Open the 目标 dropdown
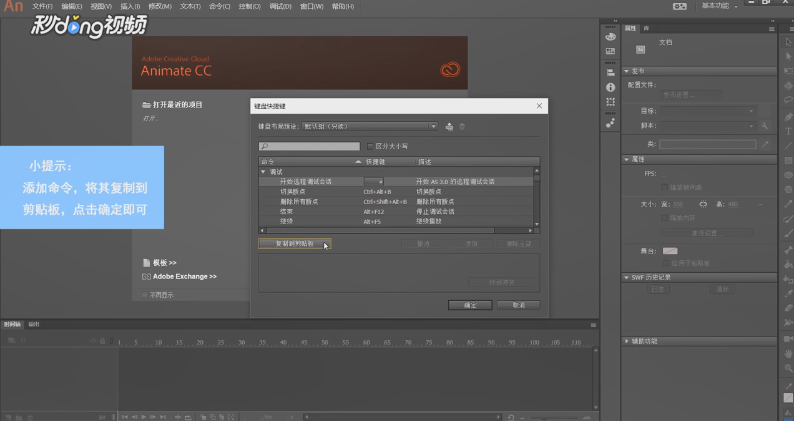The width and height of the screenshot is (794, 421). 708,111
